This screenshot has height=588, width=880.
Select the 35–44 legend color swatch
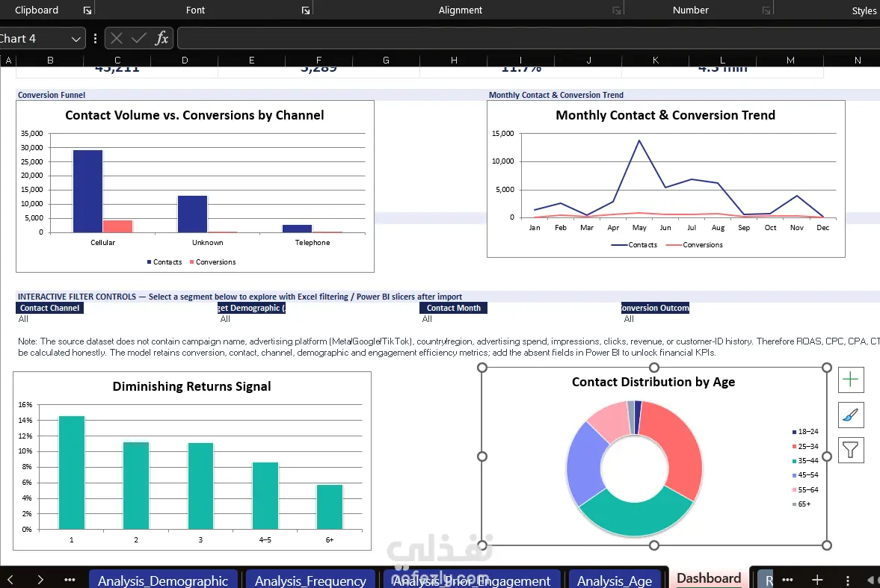tap(794, 461)
